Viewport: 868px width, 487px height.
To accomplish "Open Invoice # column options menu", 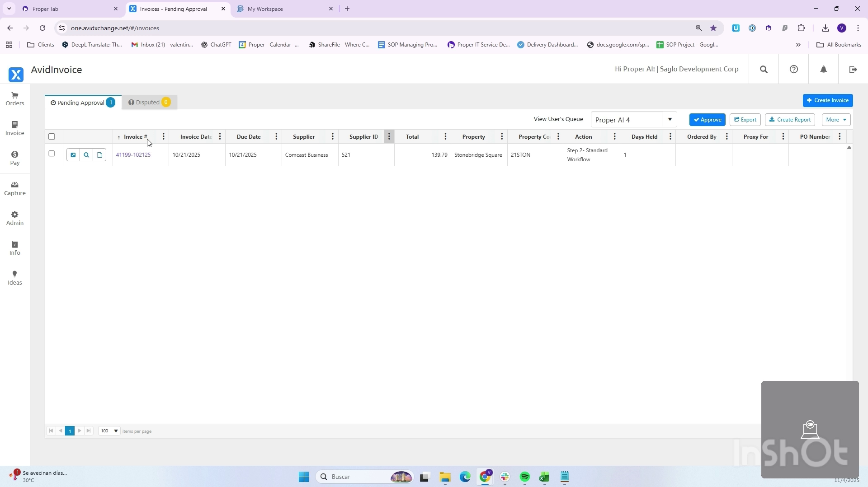I will (x=164, y=137).
